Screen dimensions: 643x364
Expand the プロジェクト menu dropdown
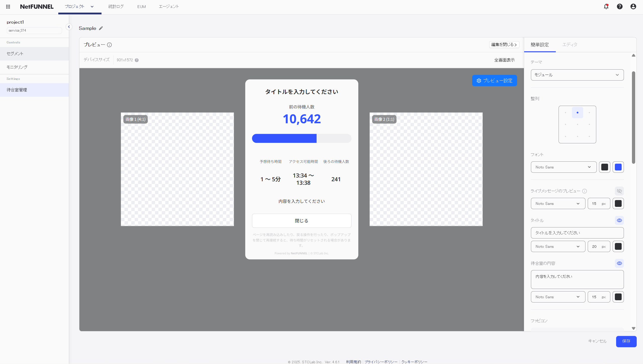tap(92, 7)
